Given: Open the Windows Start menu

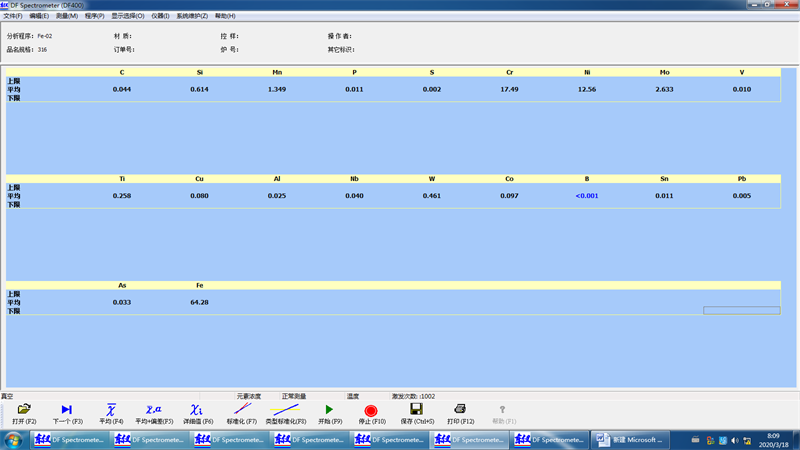Looking at the screenshot, I should (14, 440).
